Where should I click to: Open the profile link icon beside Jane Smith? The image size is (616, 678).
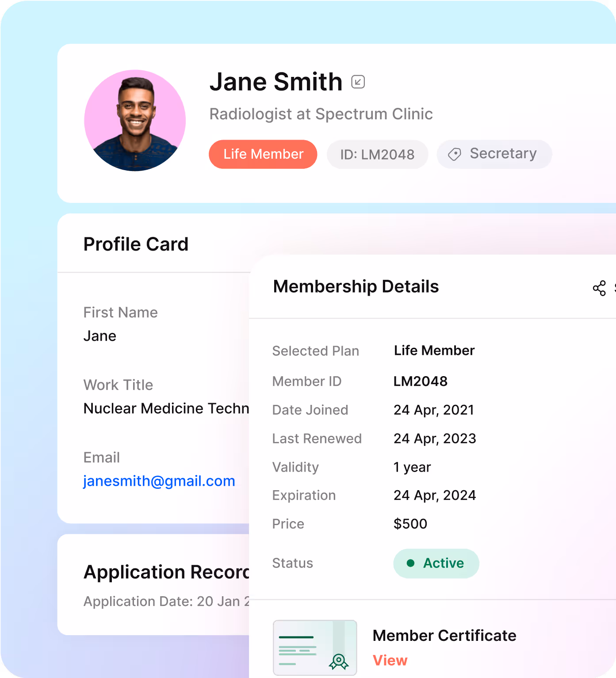pyautogui.click(x=358, y=82)
